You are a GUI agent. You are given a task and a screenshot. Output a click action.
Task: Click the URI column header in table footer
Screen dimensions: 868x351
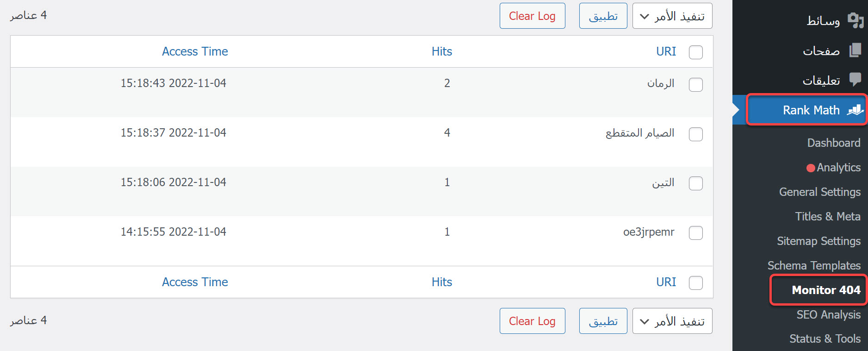(666, 282)
